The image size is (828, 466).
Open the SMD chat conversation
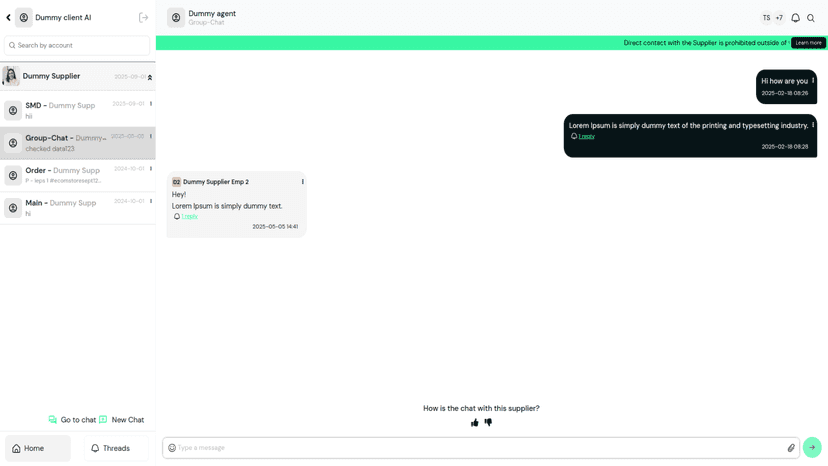78,110
